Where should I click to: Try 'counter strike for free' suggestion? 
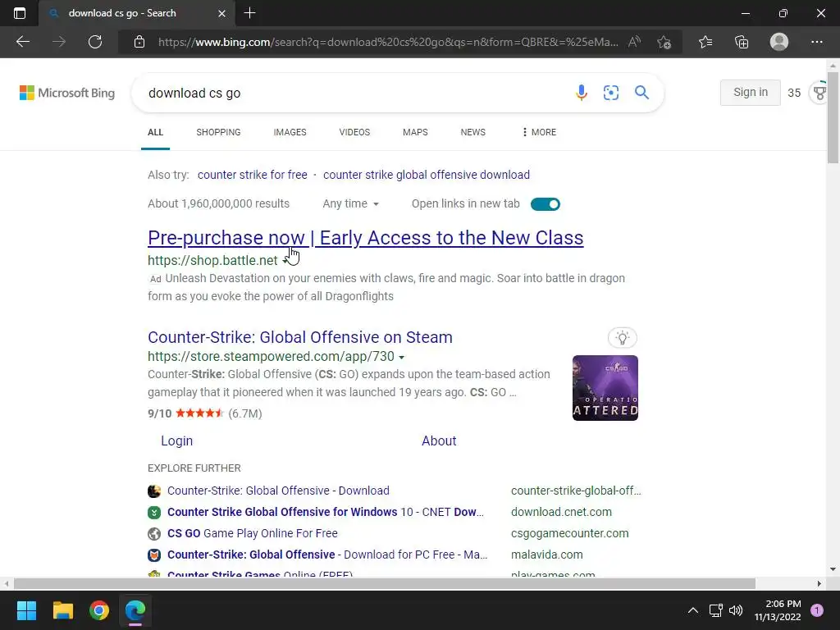[253, 175]
